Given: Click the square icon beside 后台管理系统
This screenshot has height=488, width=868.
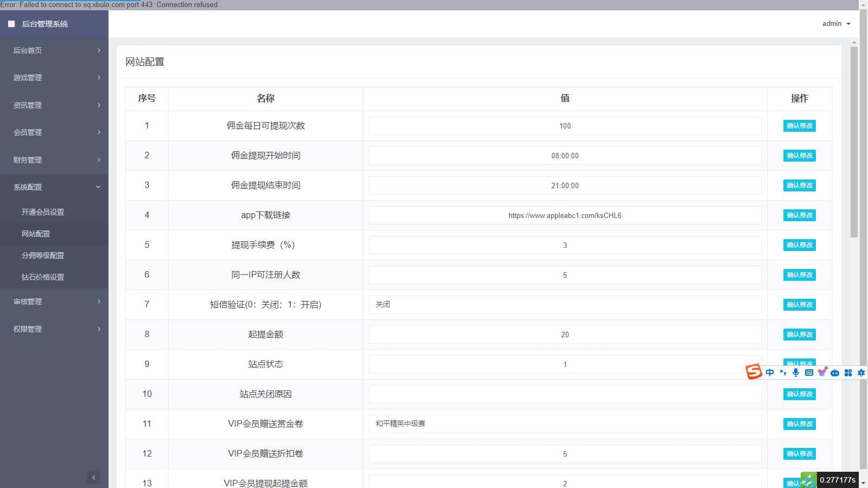Looking at the screenshot, I should coord(11,24).
